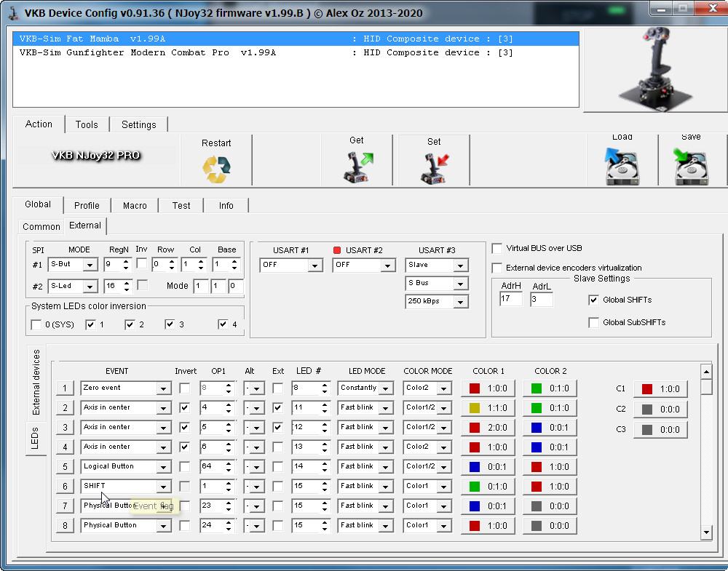The height and width of the screenshot is (571, 728).
Task: Click row number 5 button
Action: (65, 467)
